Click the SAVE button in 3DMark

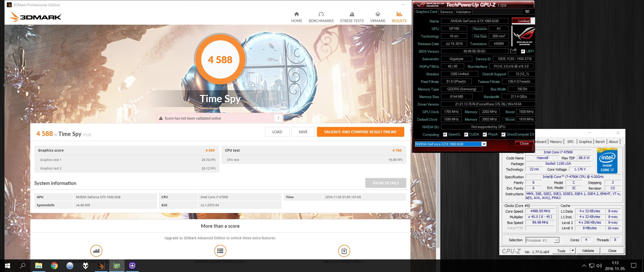[x=303, y=132]
